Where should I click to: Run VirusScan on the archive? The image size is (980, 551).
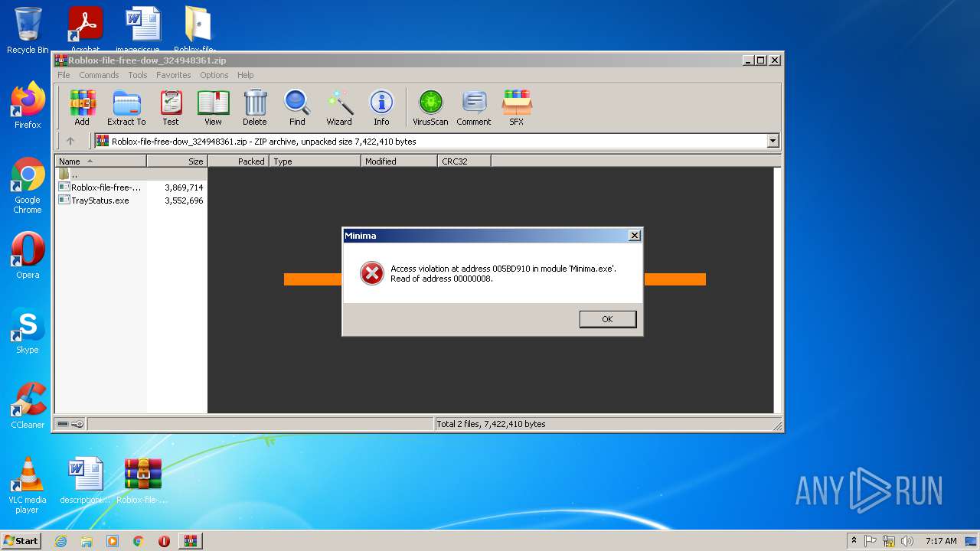click(430, 108)
